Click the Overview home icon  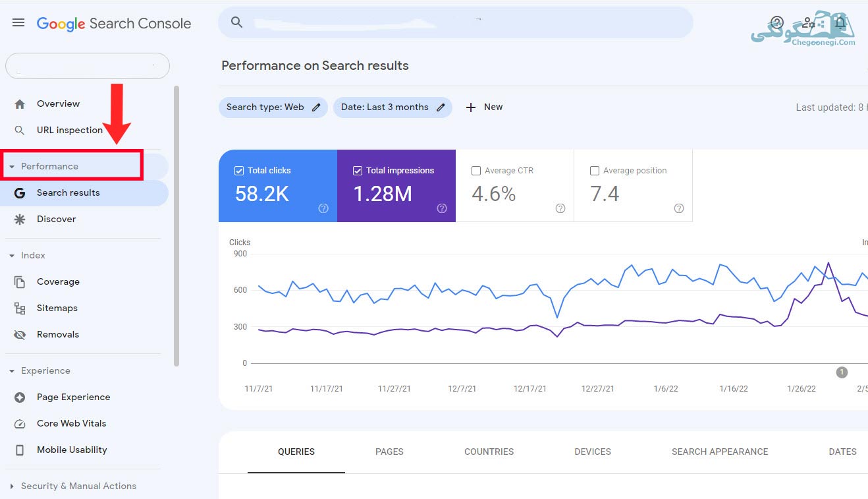coord(20,104)
